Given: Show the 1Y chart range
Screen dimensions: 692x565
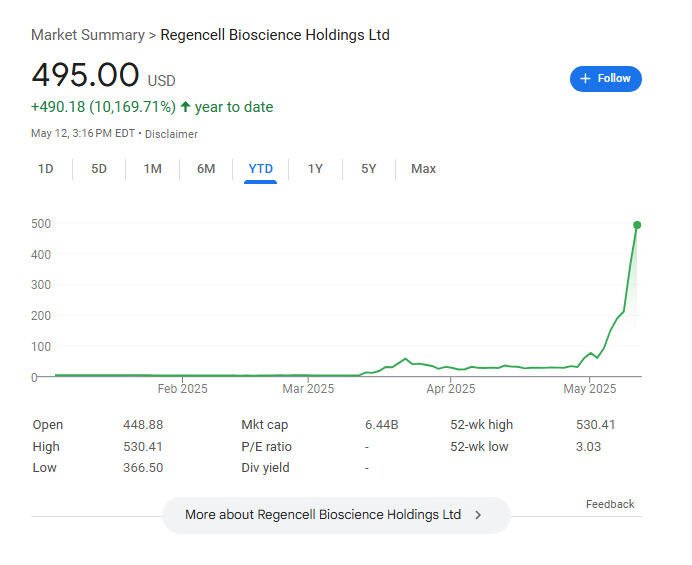Looking at the screenshot, I should click(315, 169).
